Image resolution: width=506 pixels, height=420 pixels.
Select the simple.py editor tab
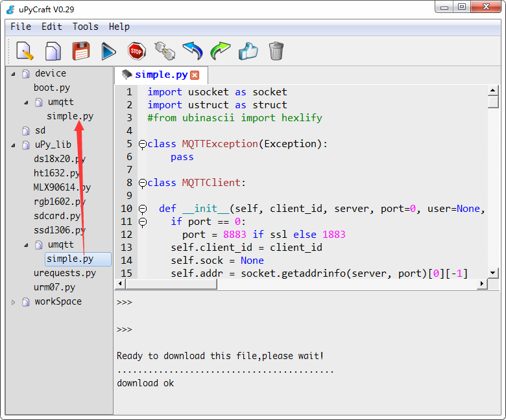(161, 75)
